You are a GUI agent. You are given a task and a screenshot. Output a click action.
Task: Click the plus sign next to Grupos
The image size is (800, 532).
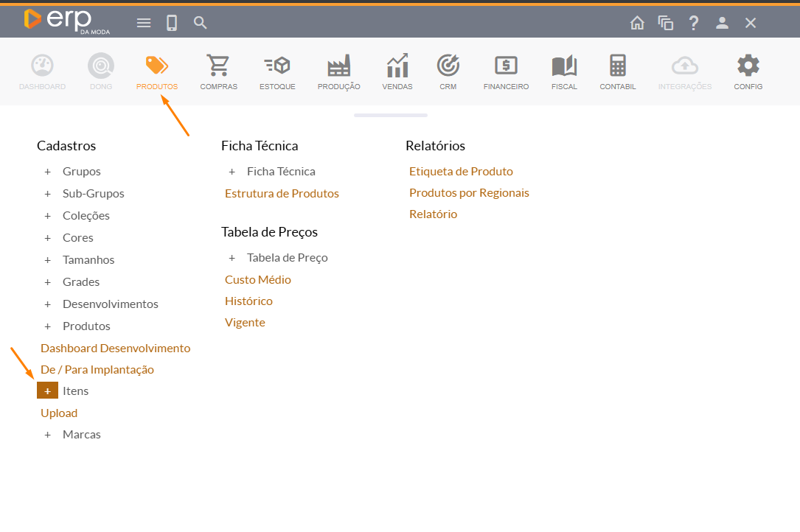(x=48, y=172)
